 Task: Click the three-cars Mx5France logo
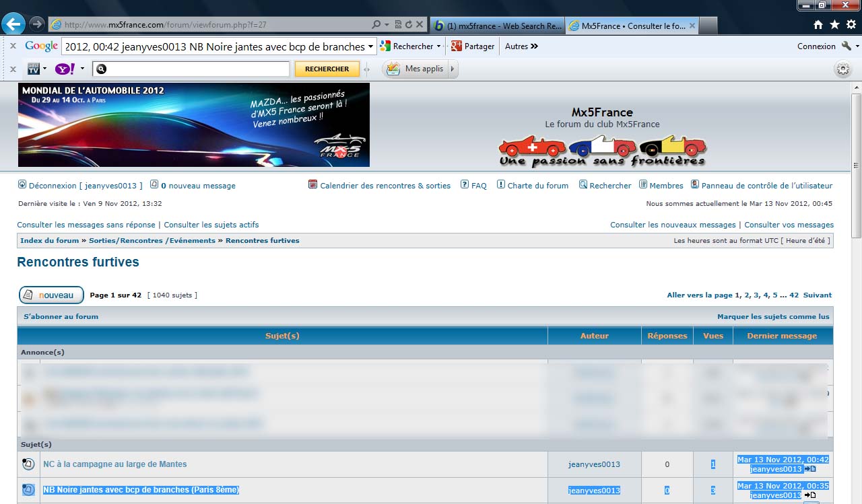[602, 151]
